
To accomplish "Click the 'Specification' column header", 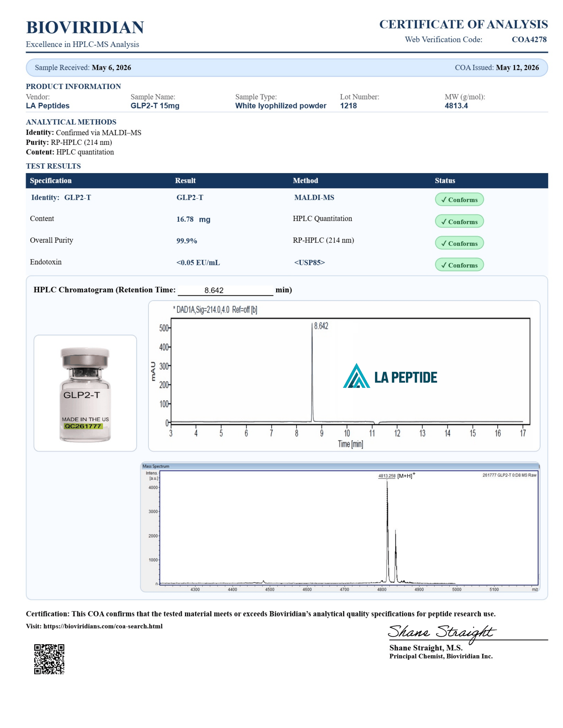I will (x=51, y=181).
